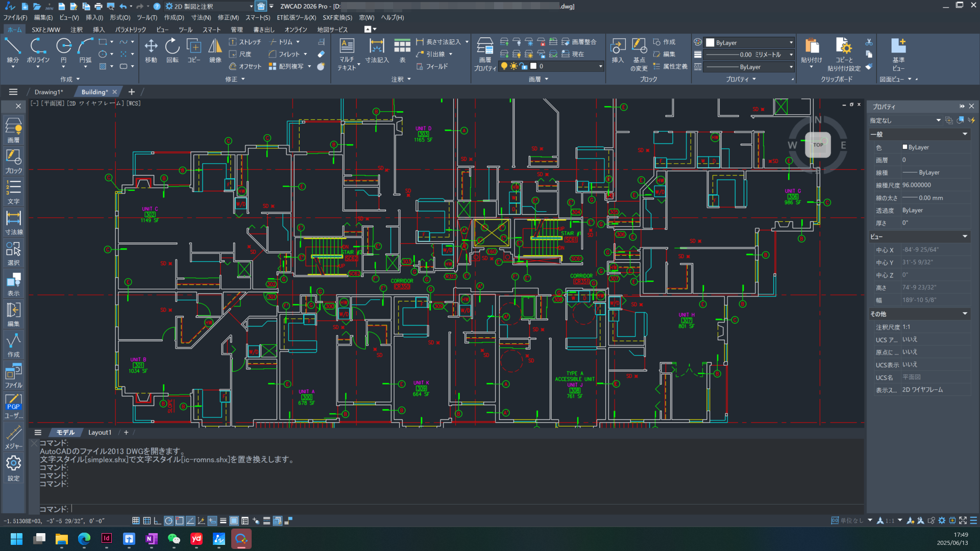Open the color ByLayer swatch dropdown in ribbon
The image size is (980, 551).
pos(749,43)
